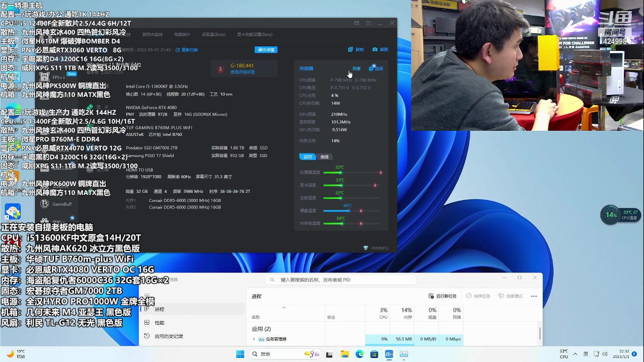The image size is (644, 362).
Task: Open the blue desktop shortcut above the overlay text
Action: click(x=13, y=212)
